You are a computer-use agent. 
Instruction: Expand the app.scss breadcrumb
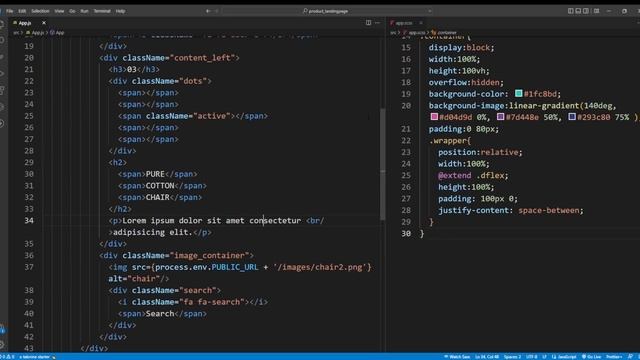click(415, 33)
